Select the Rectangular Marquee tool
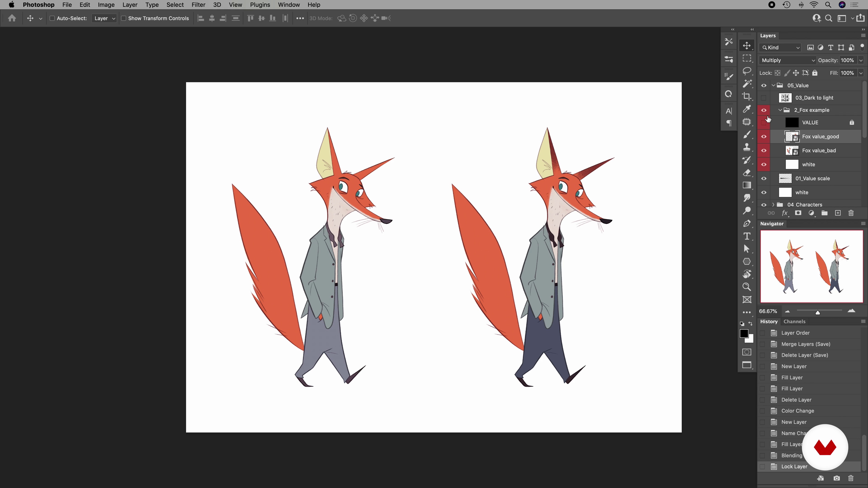This screenshot has height=488, width=868. (747, 59)
